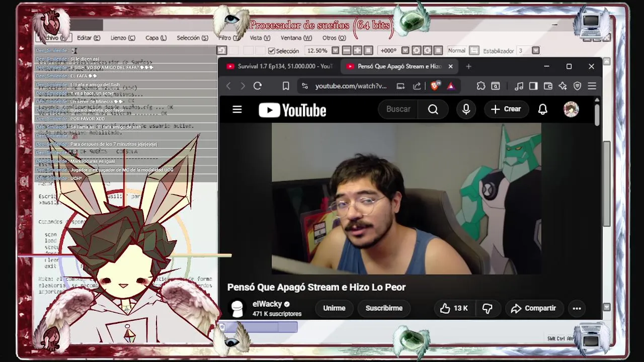644x362 pixels.
Task: Open the Capa (L) menu
Action: tap(156, 38)
